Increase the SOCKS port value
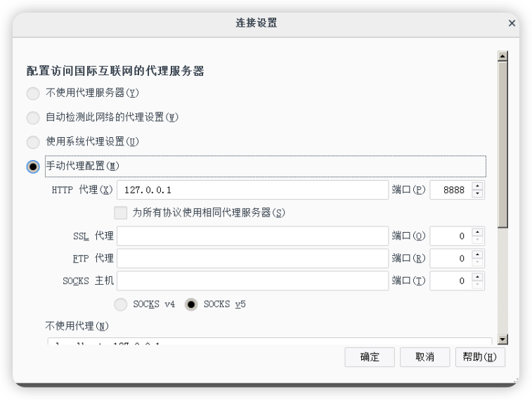 pos(477,277)
